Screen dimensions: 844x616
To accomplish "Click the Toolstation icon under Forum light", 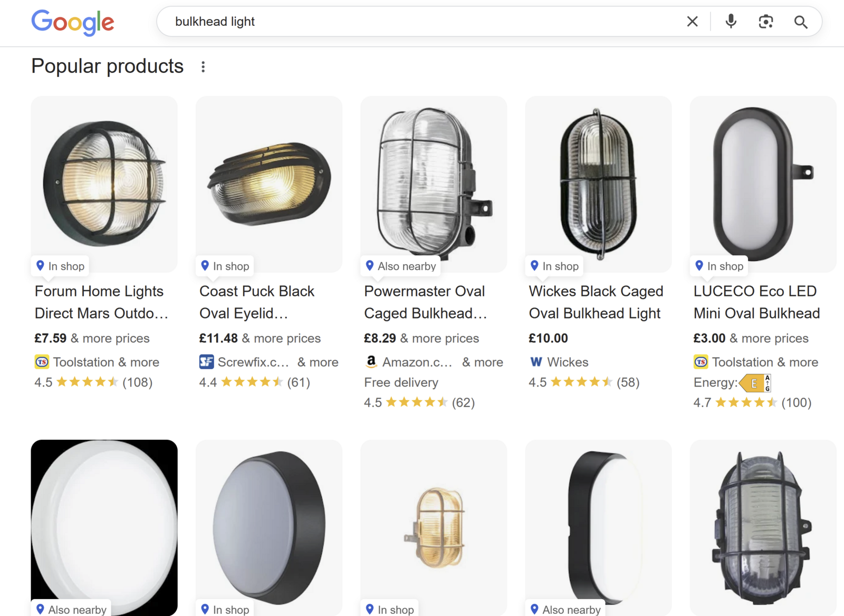I will (x=42, y=362).
